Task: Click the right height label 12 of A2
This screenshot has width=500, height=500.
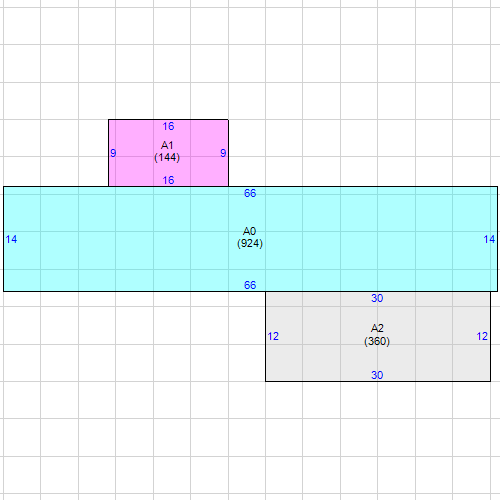Action: click(x=482, y=336)
